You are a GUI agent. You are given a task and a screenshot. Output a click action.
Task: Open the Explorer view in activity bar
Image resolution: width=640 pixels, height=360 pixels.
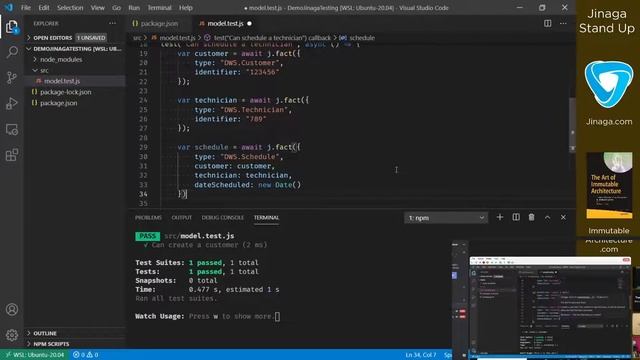click(x=12, y=27)
